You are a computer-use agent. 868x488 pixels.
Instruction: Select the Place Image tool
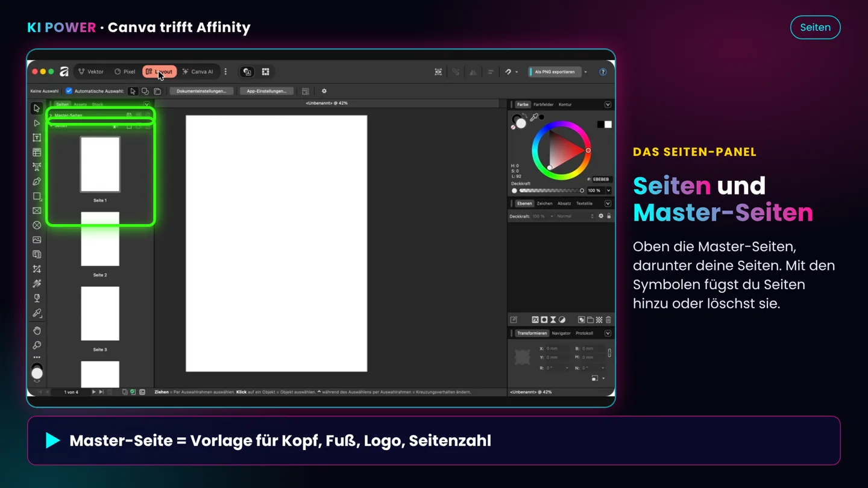(x=37, y=240)
